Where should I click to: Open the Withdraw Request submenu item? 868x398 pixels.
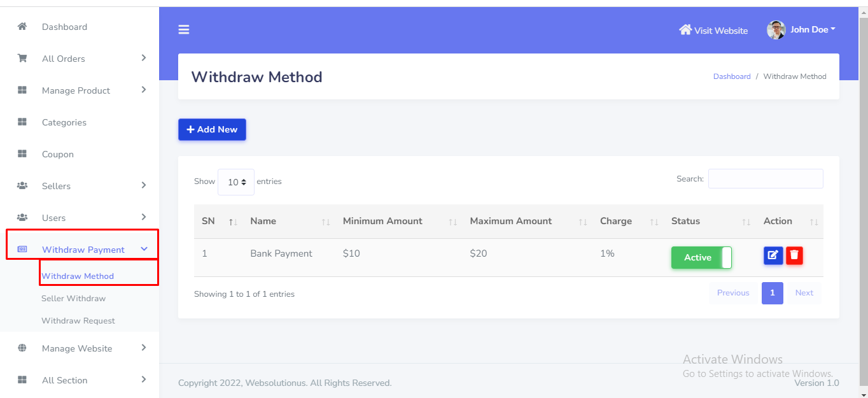coord(78,321)
